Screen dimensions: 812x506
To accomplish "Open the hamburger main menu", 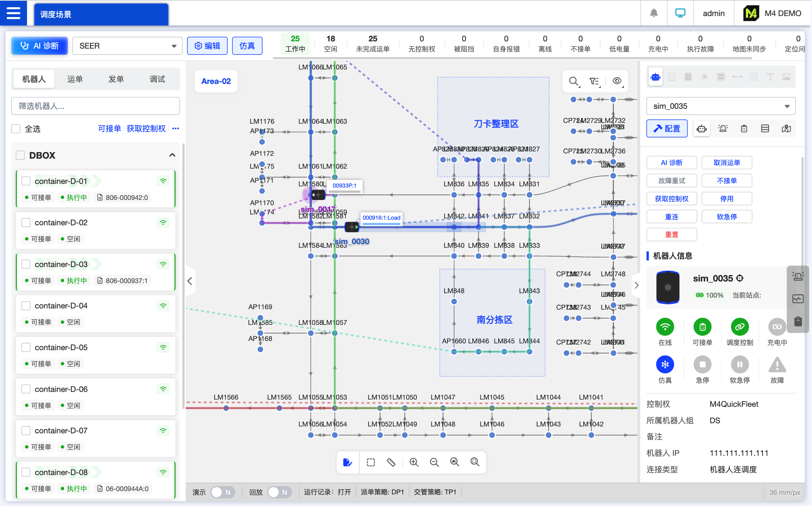I will click(x=13, y=13).
